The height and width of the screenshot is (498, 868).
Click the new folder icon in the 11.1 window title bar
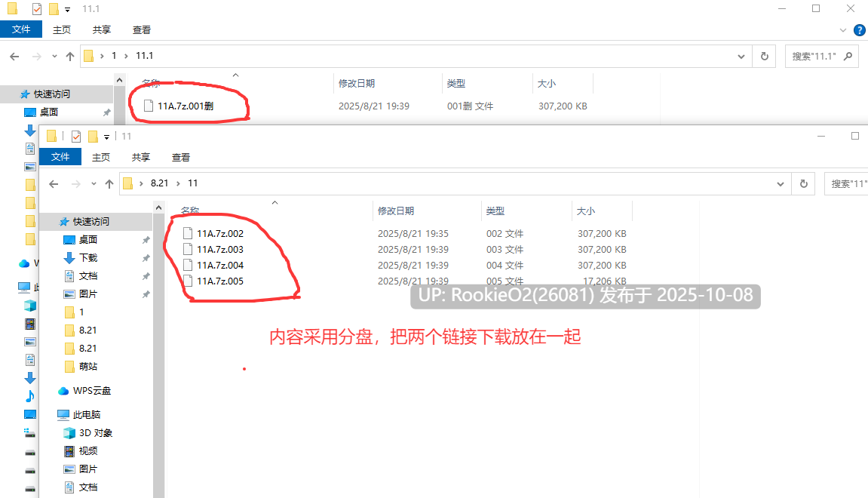pos(54,9)
